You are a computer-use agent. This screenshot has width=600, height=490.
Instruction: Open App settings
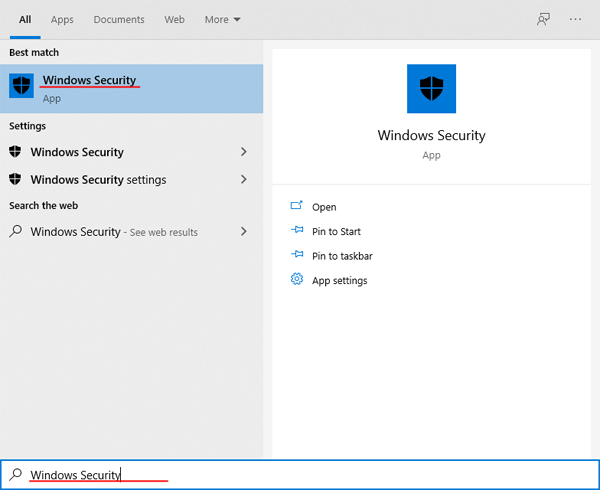click(x=339, y=281)
